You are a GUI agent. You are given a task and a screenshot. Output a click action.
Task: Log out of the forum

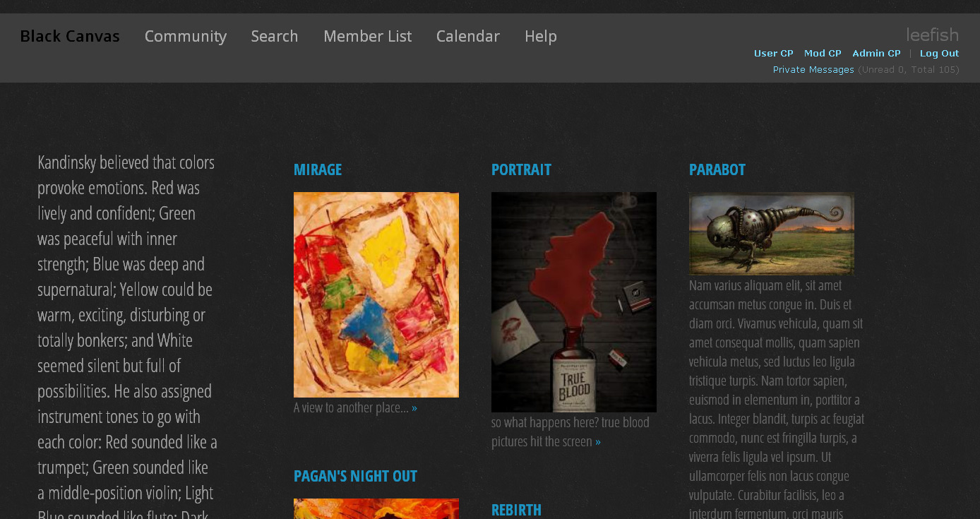point(939,53)
